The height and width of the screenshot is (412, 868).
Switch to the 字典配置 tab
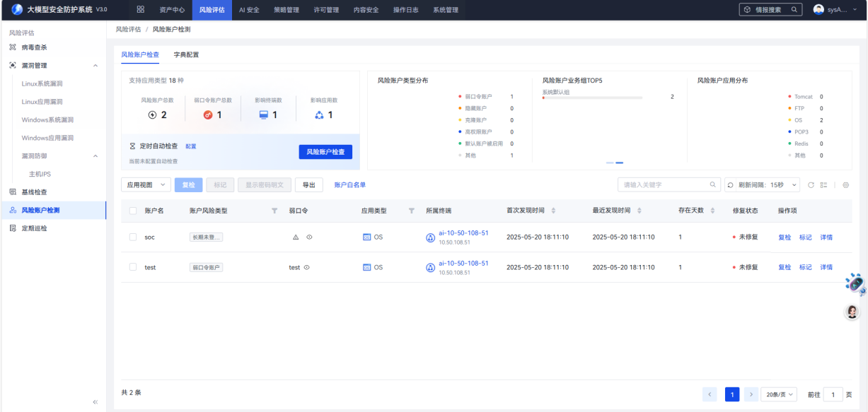(186, 54)
